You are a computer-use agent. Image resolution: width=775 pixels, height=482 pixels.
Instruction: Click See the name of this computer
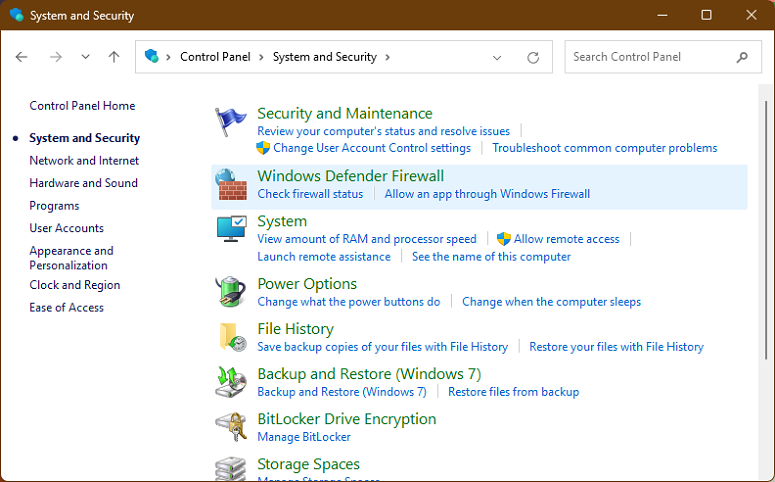[491, 257]
